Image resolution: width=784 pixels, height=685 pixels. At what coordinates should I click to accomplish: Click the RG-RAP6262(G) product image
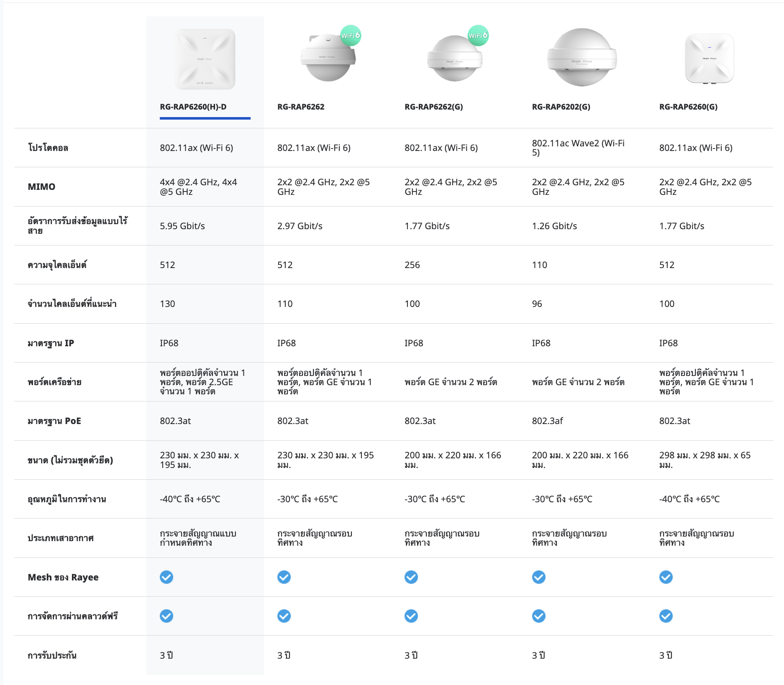(x=455, y=59)
